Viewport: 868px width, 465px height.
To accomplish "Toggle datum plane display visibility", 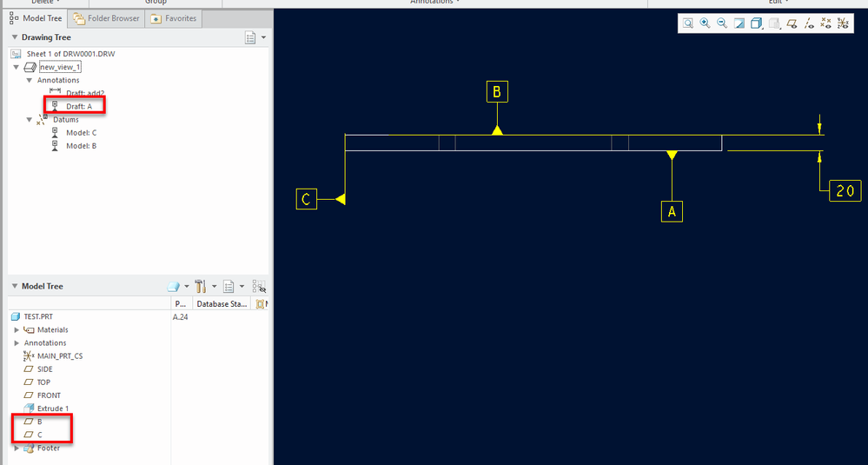I will coord(792,23).
